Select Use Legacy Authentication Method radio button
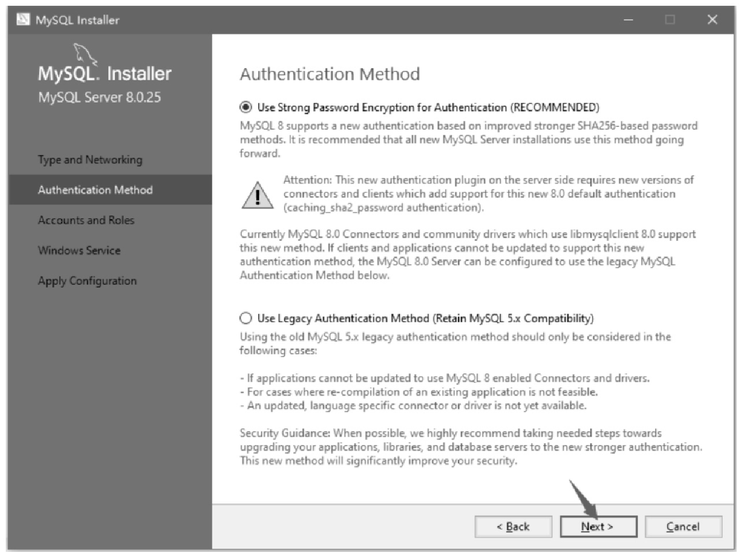The width and height of the screenshot is (744, 560). [x=246, y=318]
